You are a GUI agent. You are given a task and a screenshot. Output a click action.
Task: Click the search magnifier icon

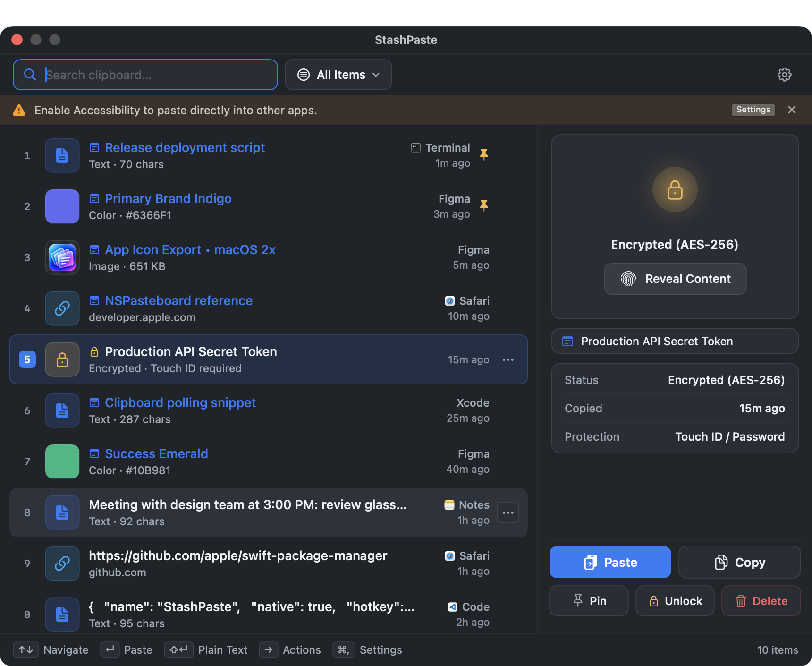click(x=30, y=75)
